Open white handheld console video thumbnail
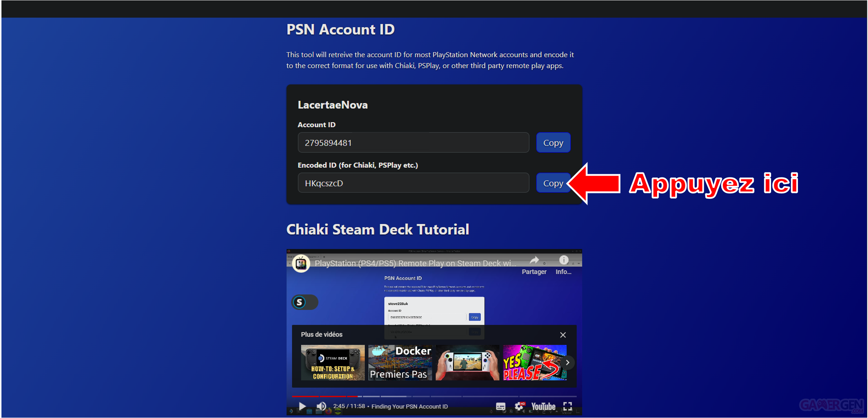Viewport: 868px width, 418px height. coord(467,362)
